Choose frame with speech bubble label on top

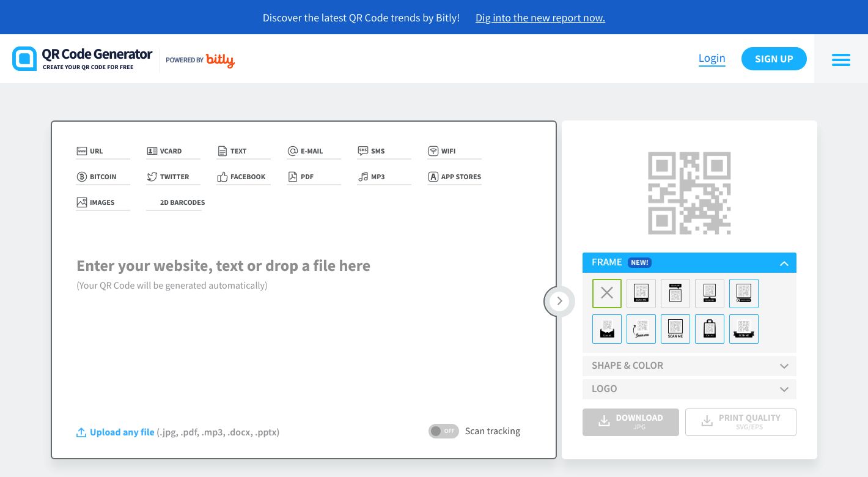pos(675,294)
